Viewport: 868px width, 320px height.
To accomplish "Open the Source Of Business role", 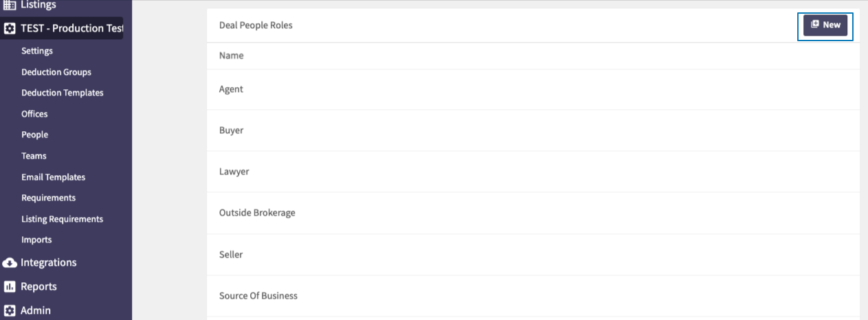I will [533, 296].
